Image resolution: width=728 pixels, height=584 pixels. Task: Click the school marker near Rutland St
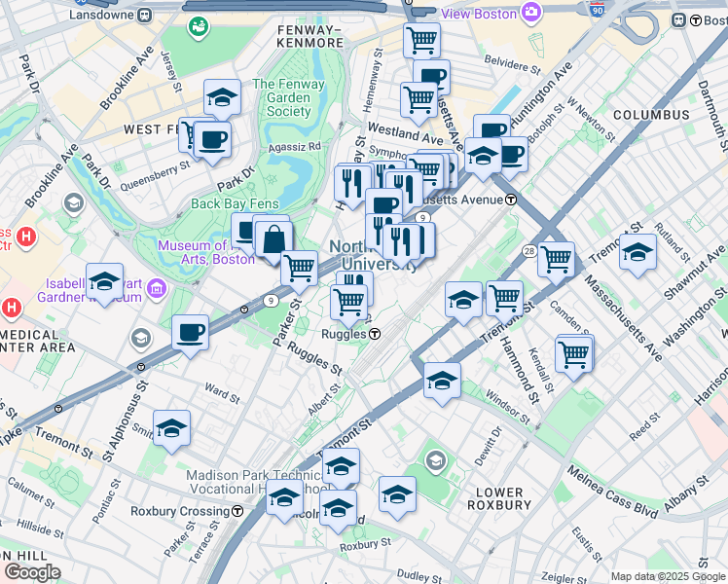pyautogui.click(x=637, y=253)
